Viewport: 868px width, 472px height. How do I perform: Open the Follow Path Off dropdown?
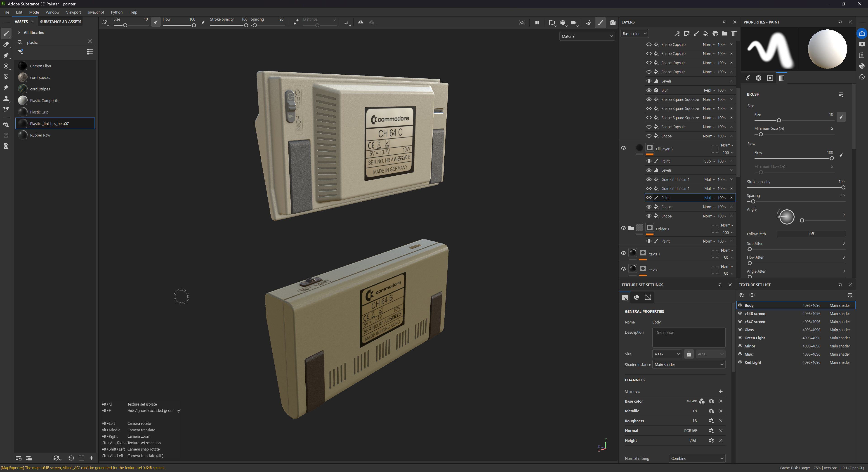click(811, 234)
